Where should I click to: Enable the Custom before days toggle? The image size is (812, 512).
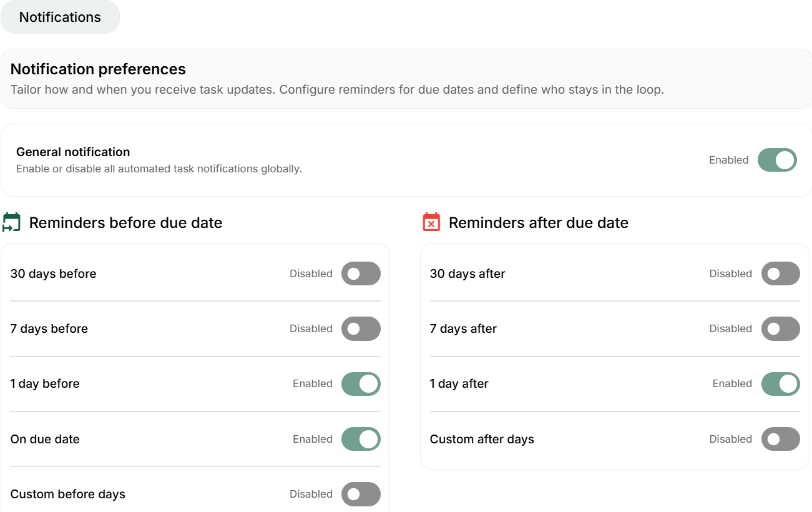click(x=361, y=494)
